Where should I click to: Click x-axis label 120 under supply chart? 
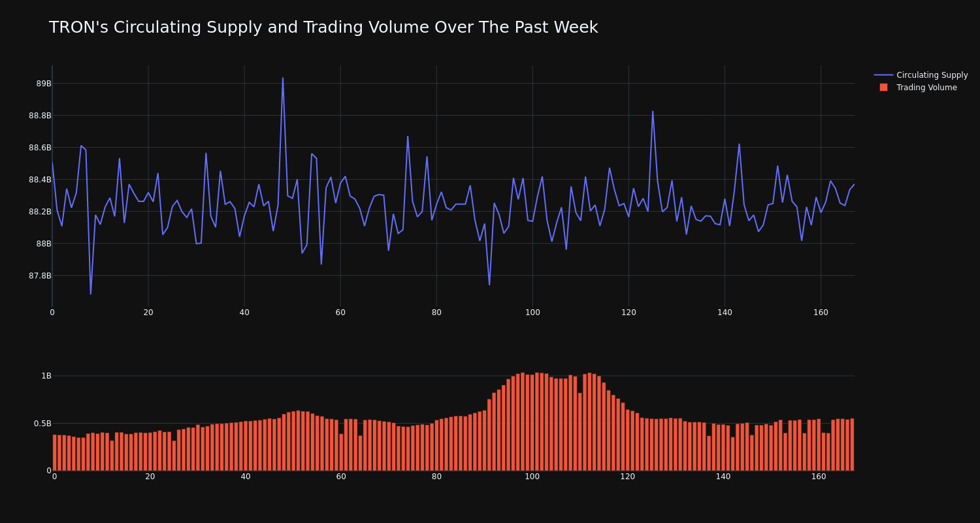[x=629, y=312]
